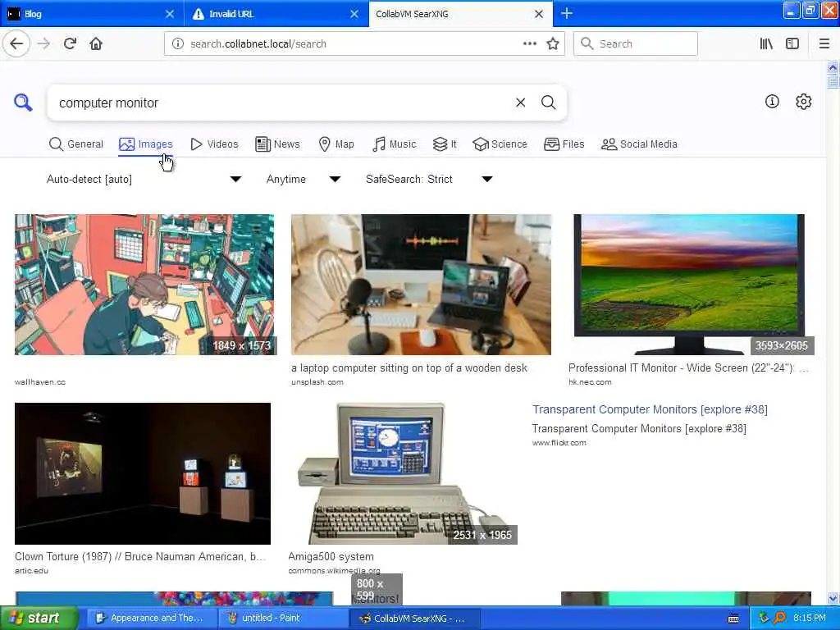The height and width of the screenshot is (630, 840).
Task: Open the browser home page
Action: click(96, 43)
